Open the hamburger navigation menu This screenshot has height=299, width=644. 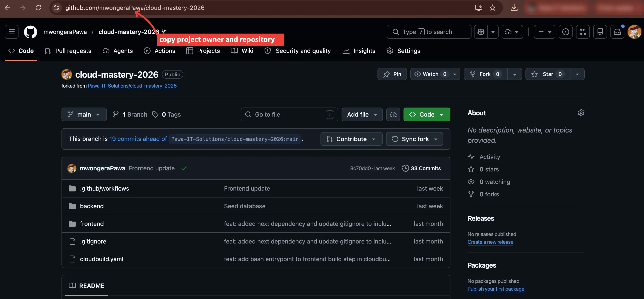tap(11, 32)
